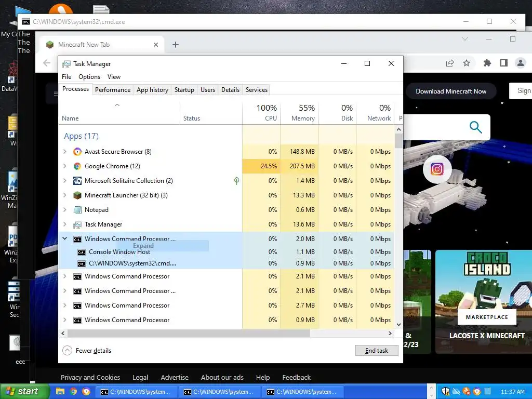Viewport: 532px width, 399px height.
Task: Click the End task button
Action: coord(377,351)
